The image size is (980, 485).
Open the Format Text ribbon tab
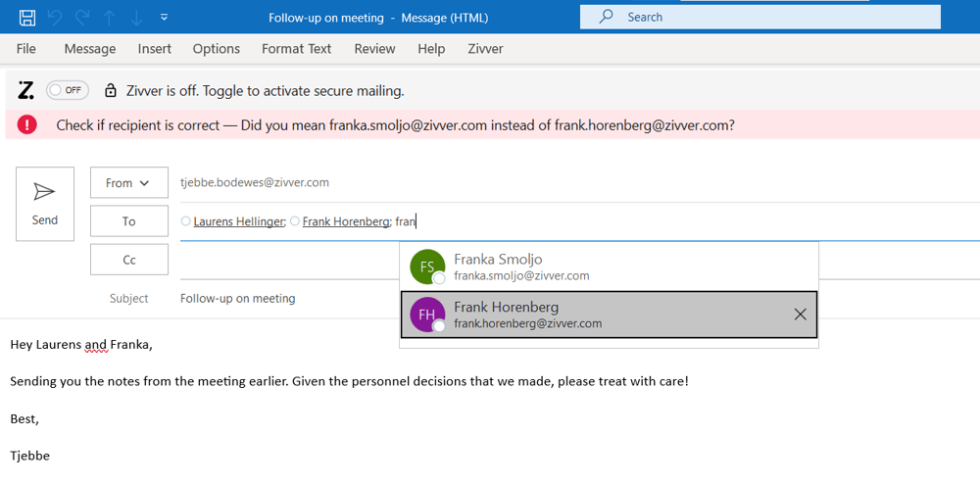click(296, 49)
